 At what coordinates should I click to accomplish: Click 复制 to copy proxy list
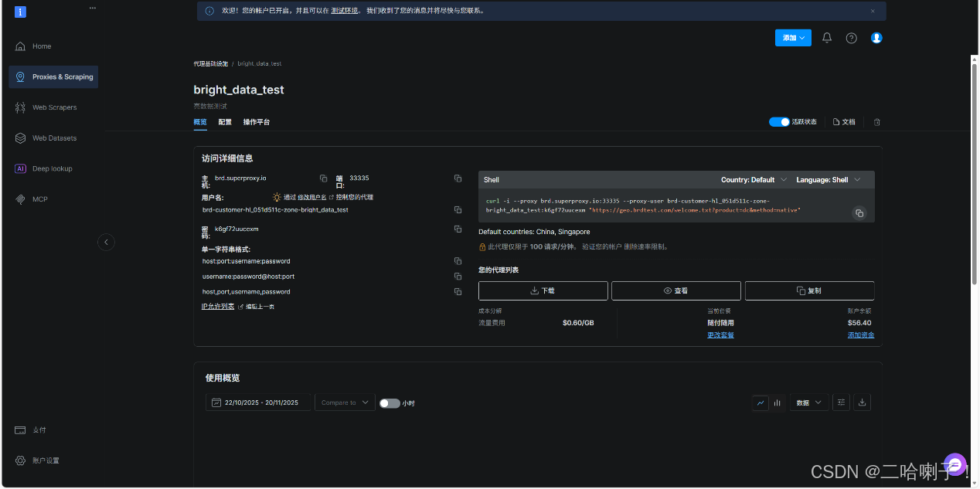point(809,290)
